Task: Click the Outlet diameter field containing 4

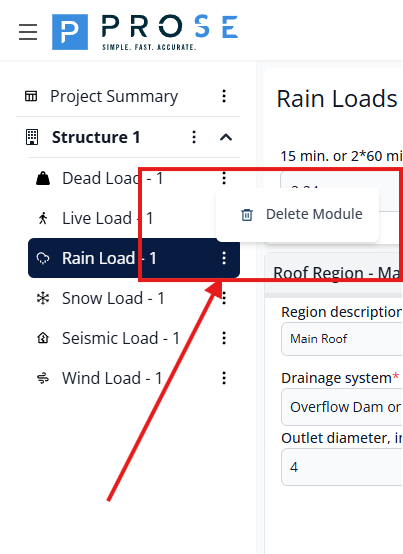Action: 342,467
